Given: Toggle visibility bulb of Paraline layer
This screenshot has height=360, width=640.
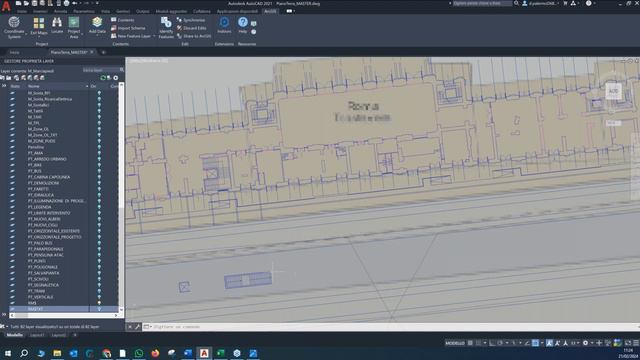Looking at the screenshot, I should click(x=99, y=147).
